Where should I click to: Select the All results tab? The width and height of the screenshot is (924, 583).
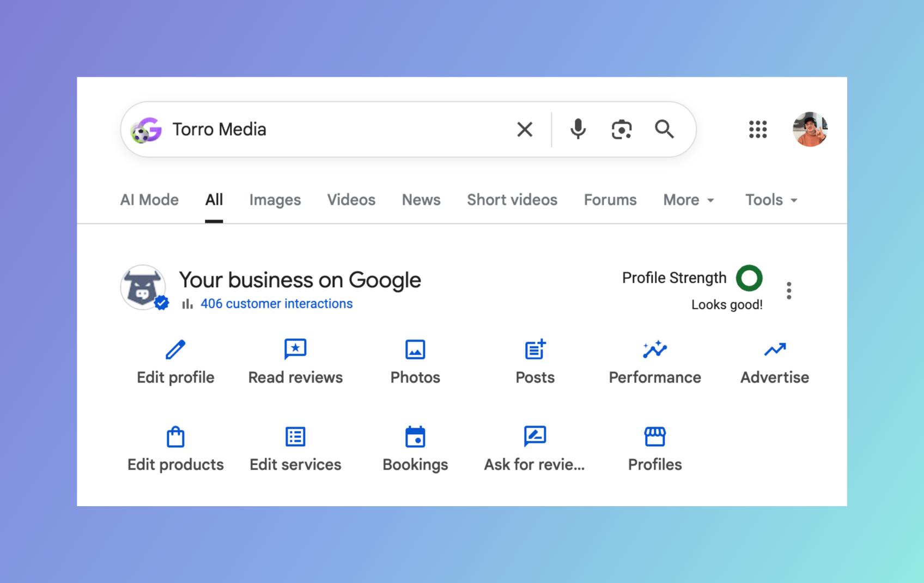214,200
